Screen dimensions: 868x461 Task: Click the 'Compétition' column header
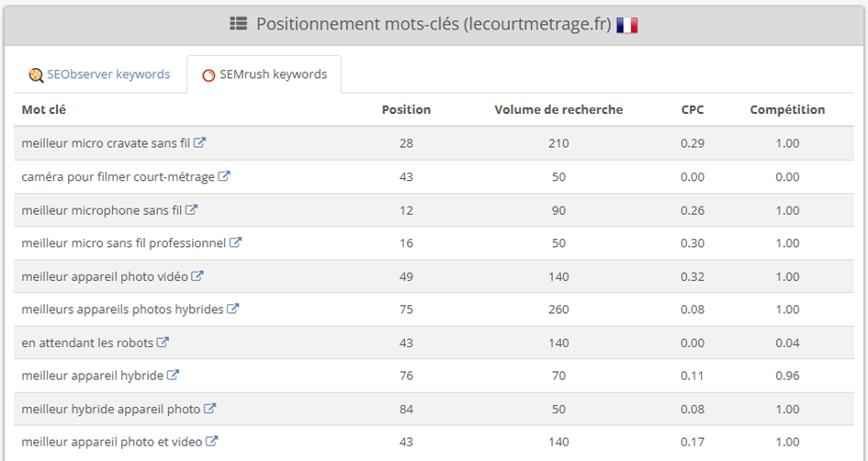[787, 109]
